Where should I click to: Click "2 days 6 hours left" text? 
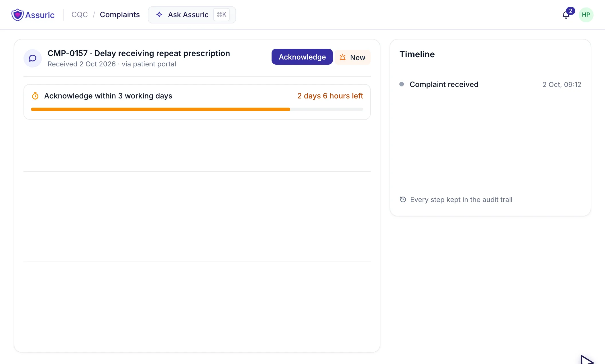click(330, 96)
